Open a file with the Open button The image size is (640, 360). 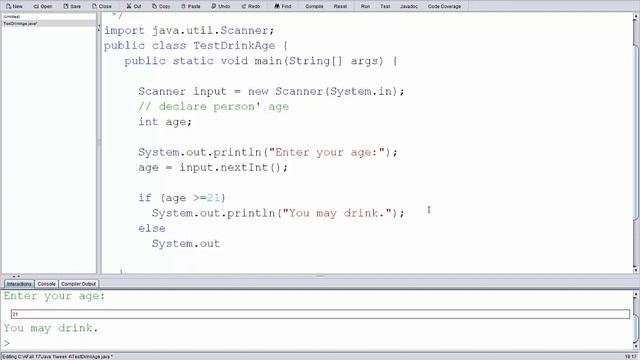(x=43, y=6)
